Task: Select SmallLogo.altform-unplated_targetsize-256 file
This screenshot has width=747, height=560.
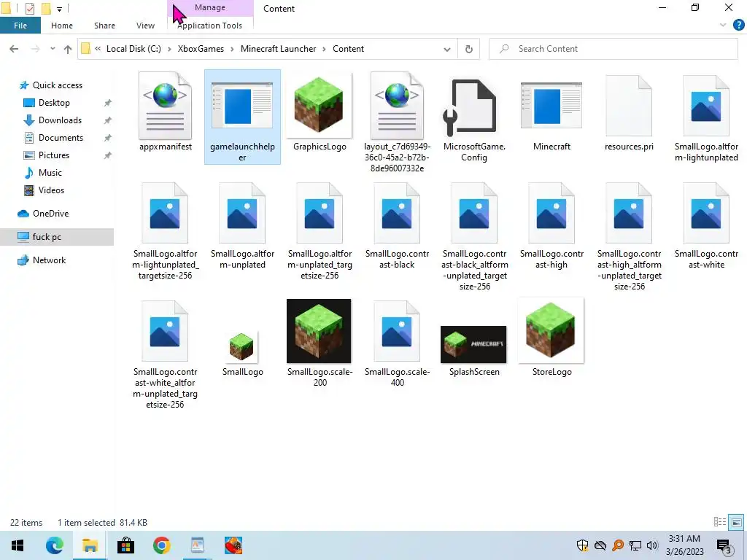Action: tap(320, 231)
